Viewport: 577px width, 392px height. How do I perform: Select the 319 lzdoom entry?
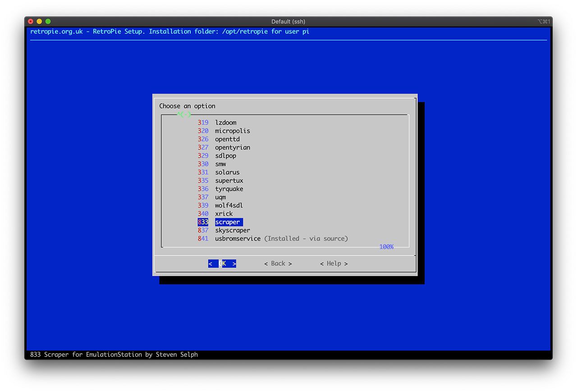point(225,123)
